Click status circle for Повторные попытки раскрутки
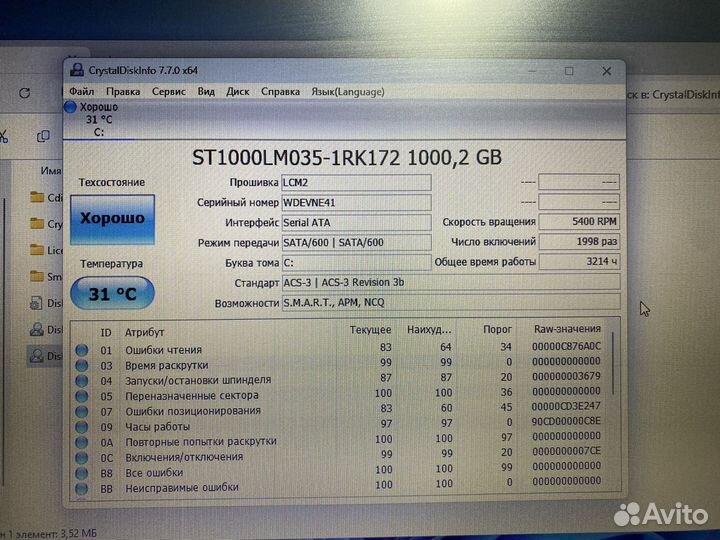Viewport: 720px width, 540px height. [82, 442]
